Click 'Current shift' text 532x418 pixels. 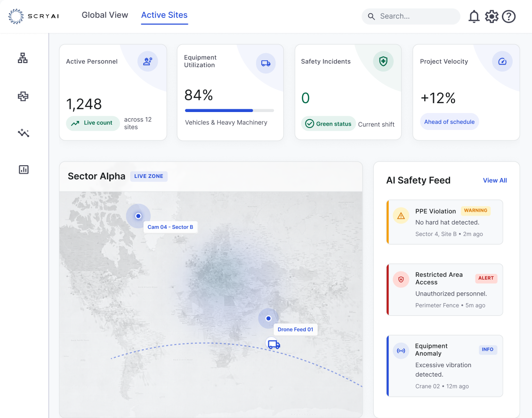point(376,125)
